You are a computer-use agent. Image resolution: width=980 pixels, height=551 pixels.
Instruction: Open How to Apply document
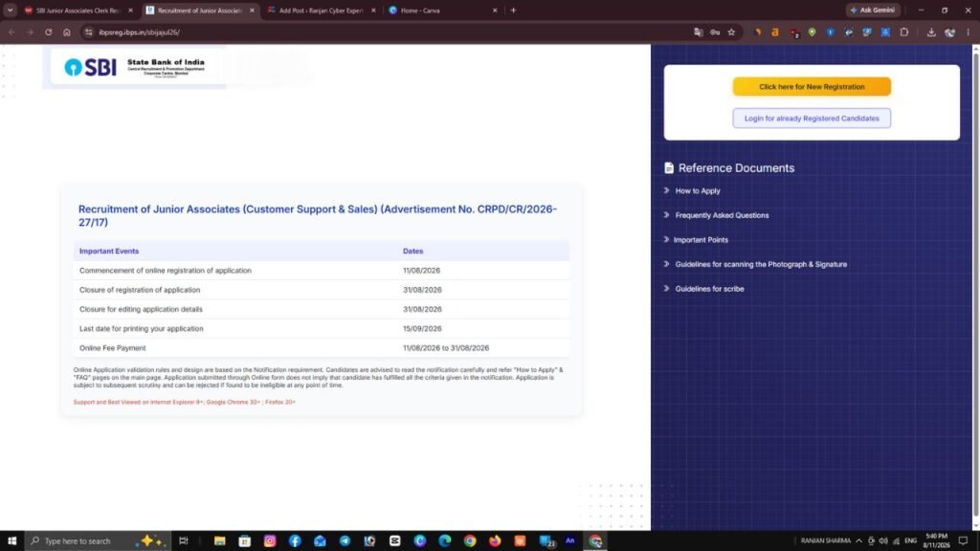[x=698, y=190]
